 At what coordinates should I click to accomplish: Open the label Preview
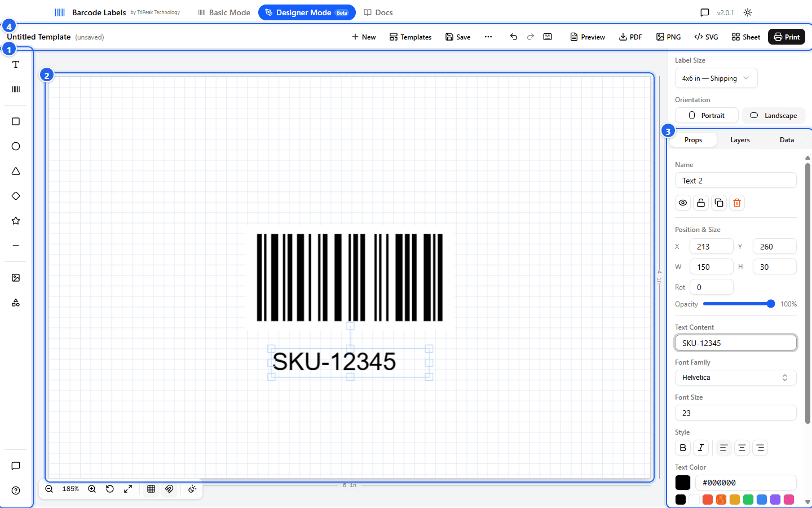point(588,37)
